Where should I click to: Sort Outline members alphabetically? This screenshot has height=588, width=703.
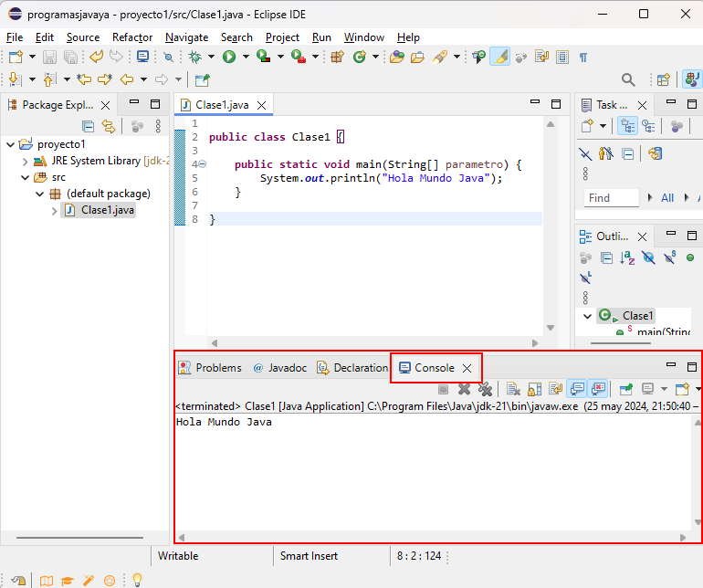click(627, 259)
